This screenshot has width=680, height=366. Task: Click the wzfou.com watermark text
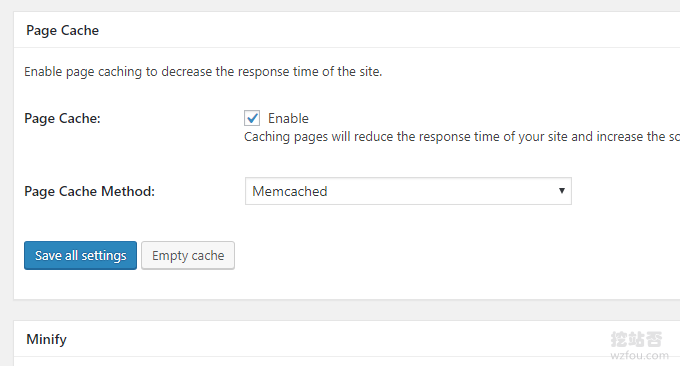coord(639,356)
